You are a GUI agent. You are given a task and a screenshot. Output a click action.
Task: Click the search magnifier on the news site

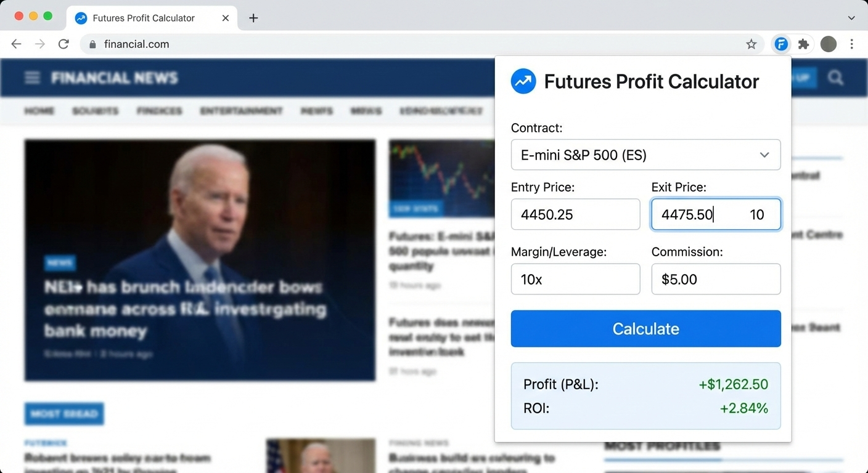[x=835, y=78]
